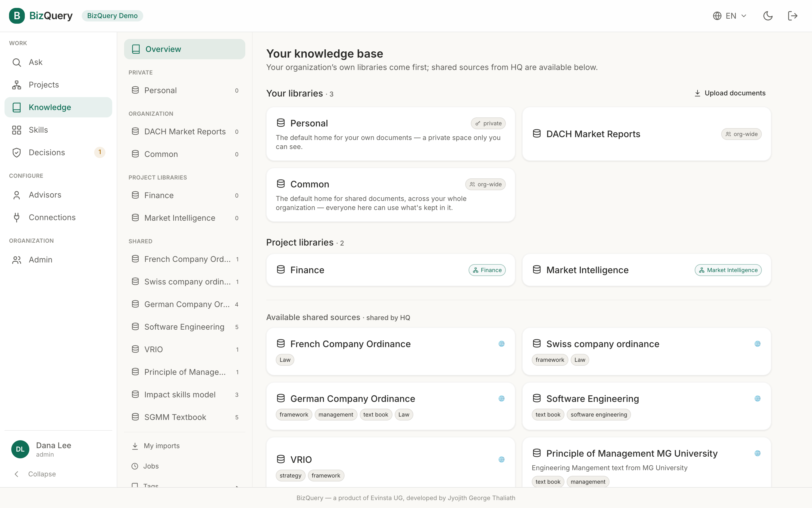Click the Law tag on the French Company Ordinance card
Image resolution: width=812 pixels, height=508 pixels.
tap(285, 360)
